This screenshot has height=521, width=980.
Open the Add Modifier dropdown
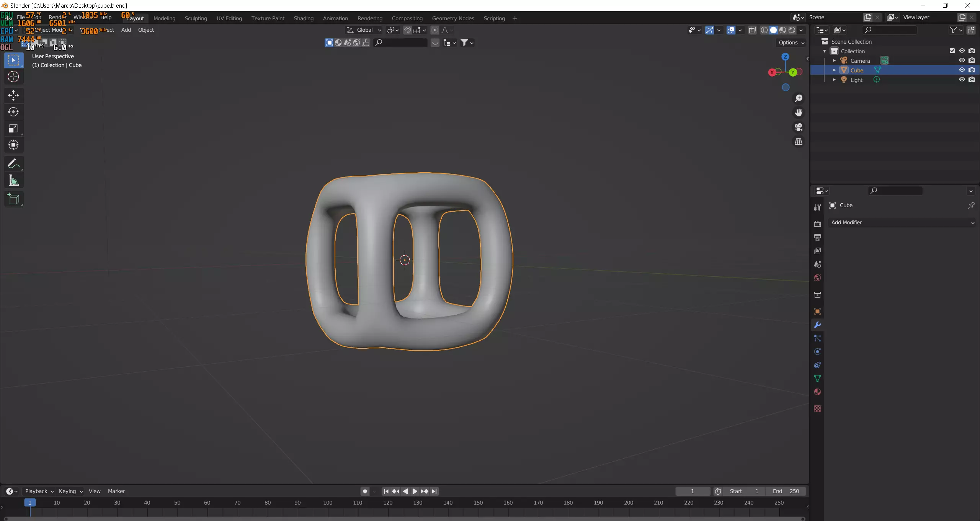[902, 222]
